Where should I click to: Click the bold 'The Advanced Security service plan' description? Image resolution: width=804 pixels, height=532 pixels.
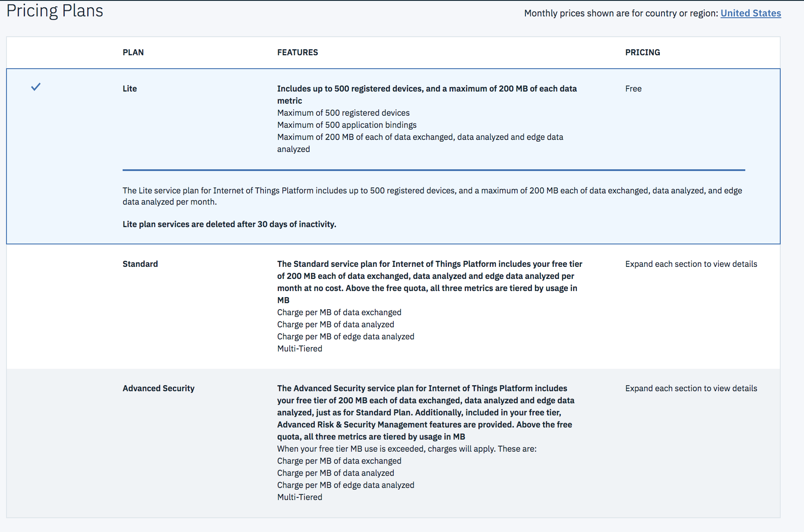(x=426, y=412)
